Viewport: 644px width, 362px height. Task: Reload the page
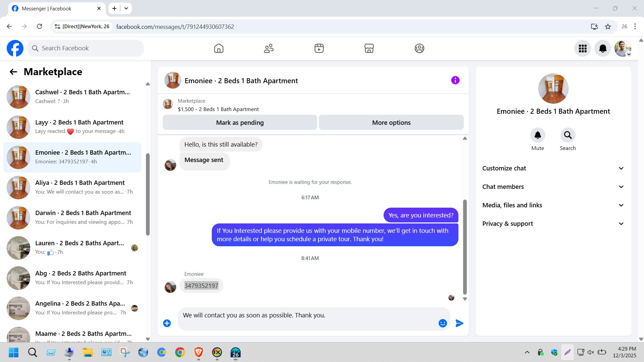(39, 27)
